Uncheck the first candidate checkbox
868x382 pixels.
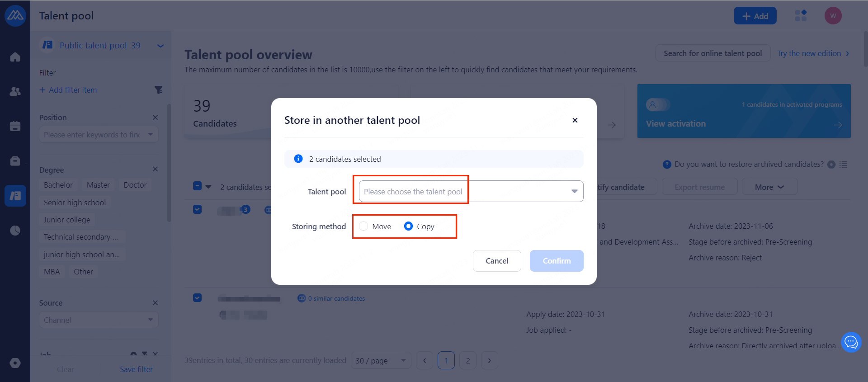click(x=197, y=209)
